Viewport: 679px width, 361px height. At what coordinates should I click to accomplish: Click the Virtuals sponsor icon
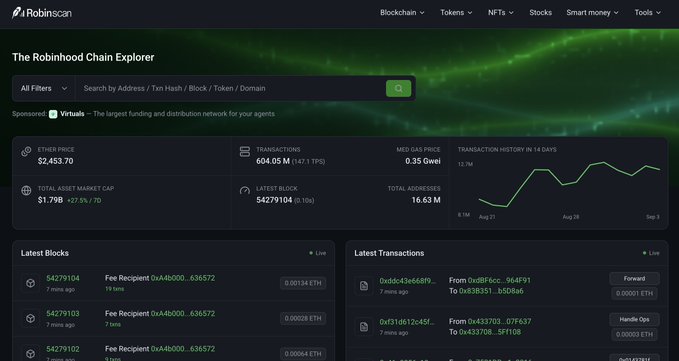point(53,114)
